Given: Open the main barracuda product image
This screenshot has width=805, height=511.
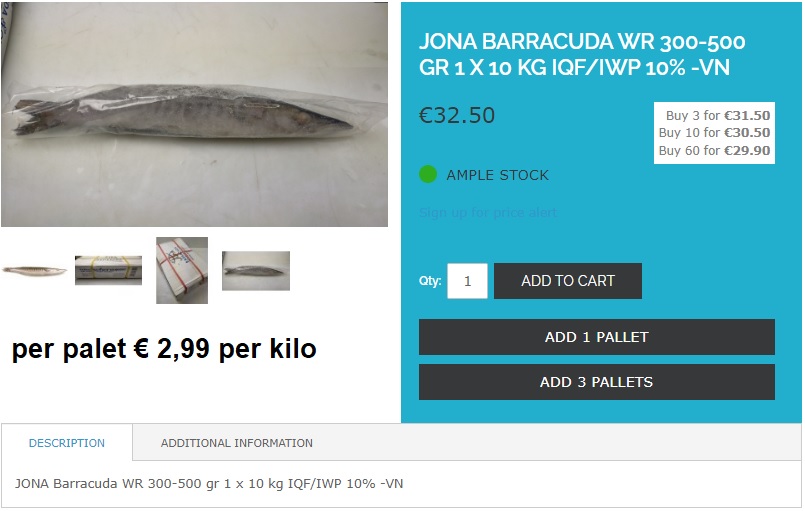Looking at the screenshot, I should pyautogui.click(x=195, y=114).
